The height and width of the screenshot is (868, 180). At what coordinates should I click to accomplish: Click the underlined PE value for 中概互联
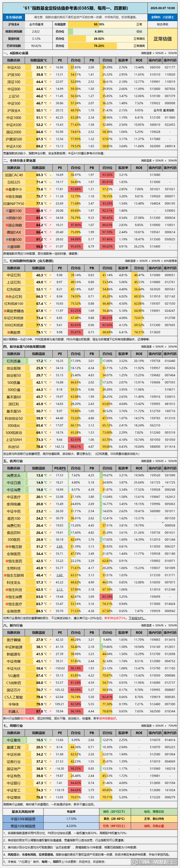point(60,546)
